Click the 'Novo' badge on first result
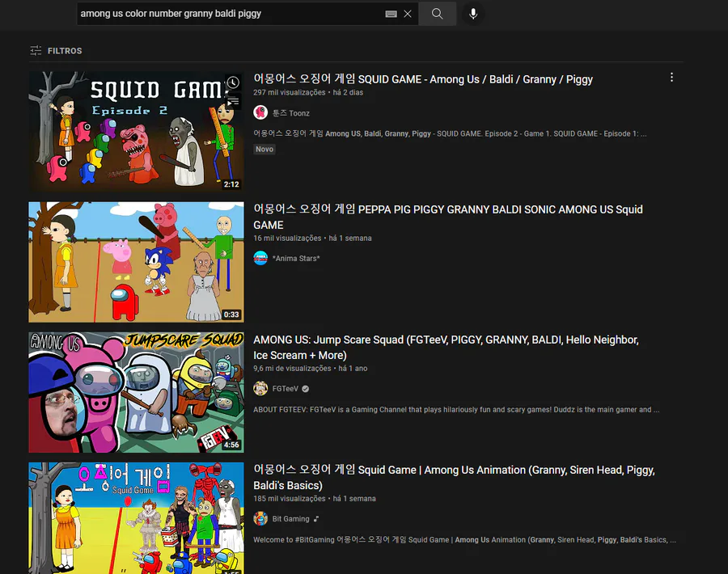The height and width of the screenshot is (574, 728). [265, 149]
